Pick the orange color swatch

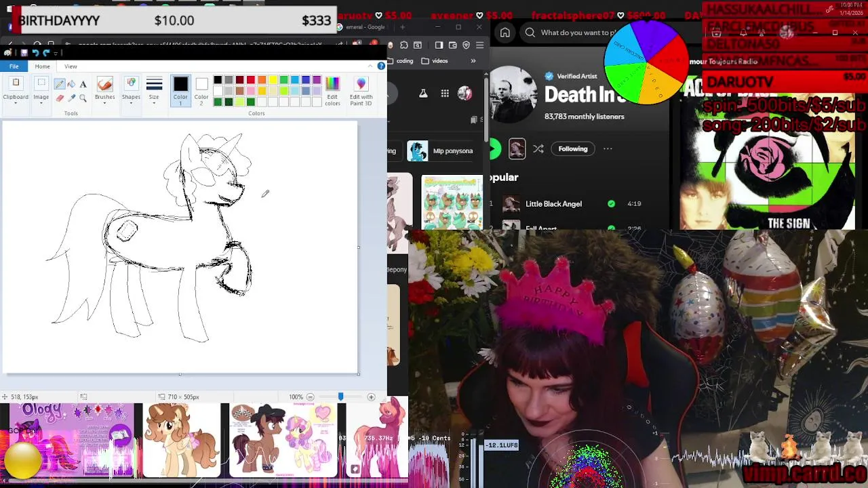point(262,80)
